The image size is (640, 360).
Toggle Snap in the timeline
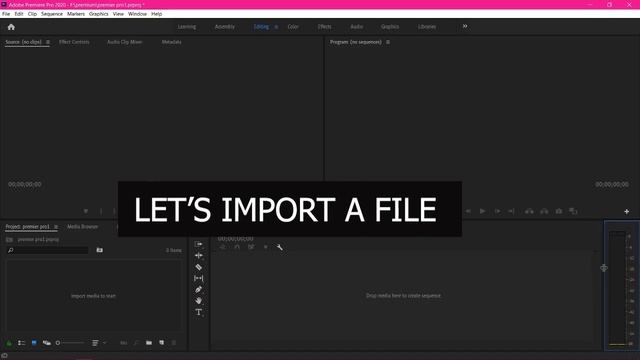click(237, 247)
